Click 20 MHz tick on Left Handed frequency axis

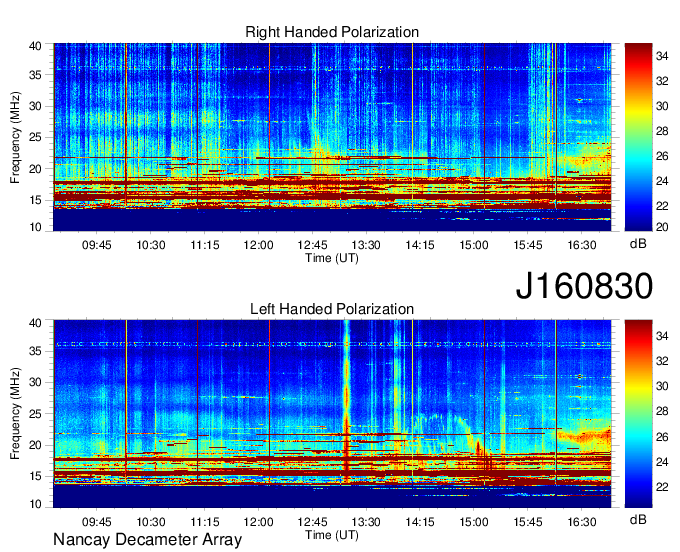[x=35, y=445]
